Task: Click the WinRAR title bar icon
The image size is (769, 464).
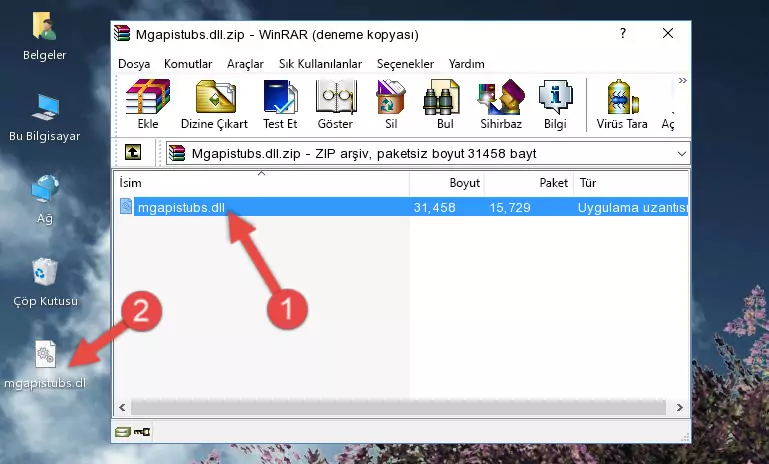Action: coord(123,34)
